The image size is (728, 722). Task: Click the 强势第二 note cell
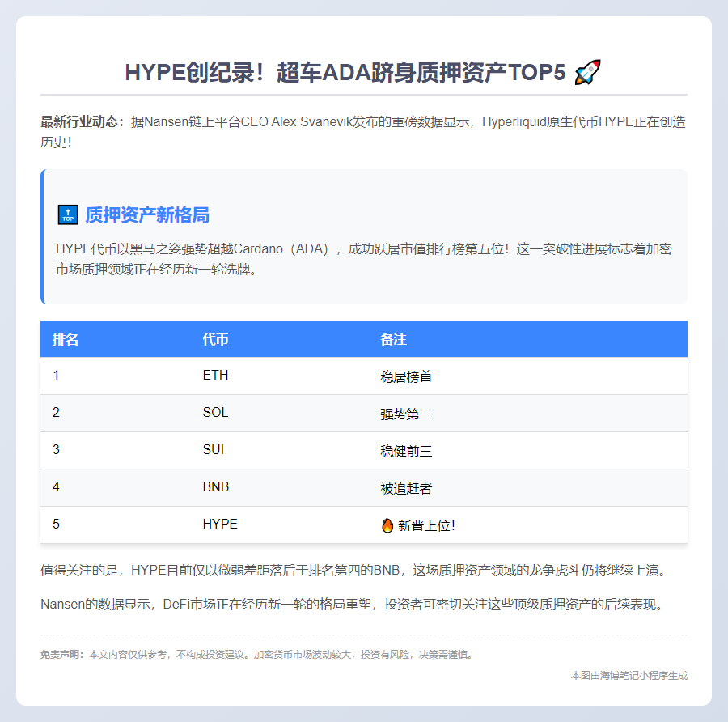click(406, 414)
